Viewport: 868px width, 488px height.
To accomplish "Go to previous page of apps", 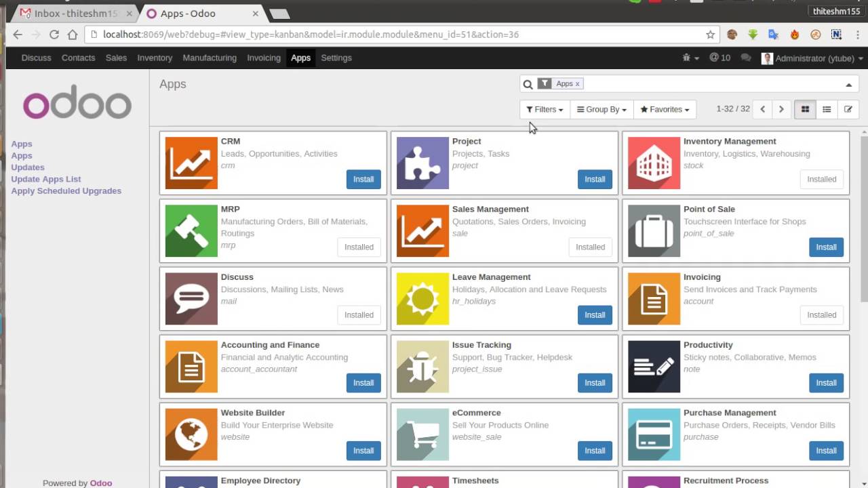I will point(762,109).
